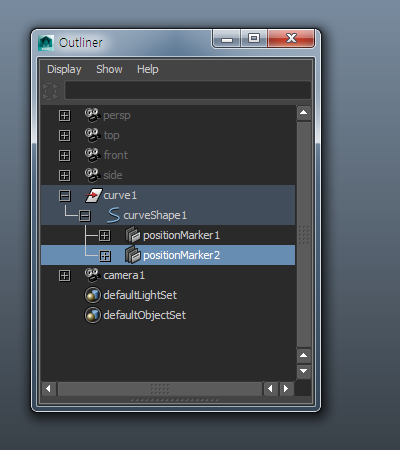Click the vertical scrollbar up arrow at top

tap(303, 113)
